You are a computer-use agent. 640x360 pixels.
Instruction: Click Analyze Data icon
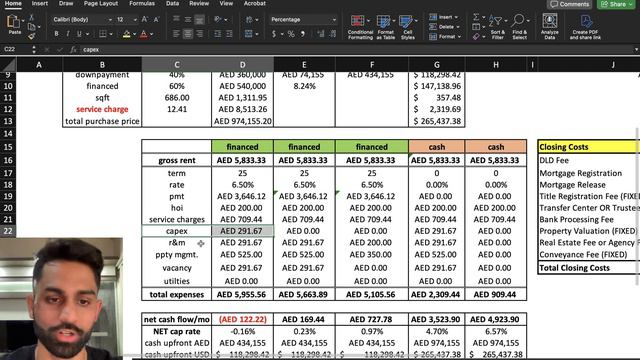click(x=550, y=27)
